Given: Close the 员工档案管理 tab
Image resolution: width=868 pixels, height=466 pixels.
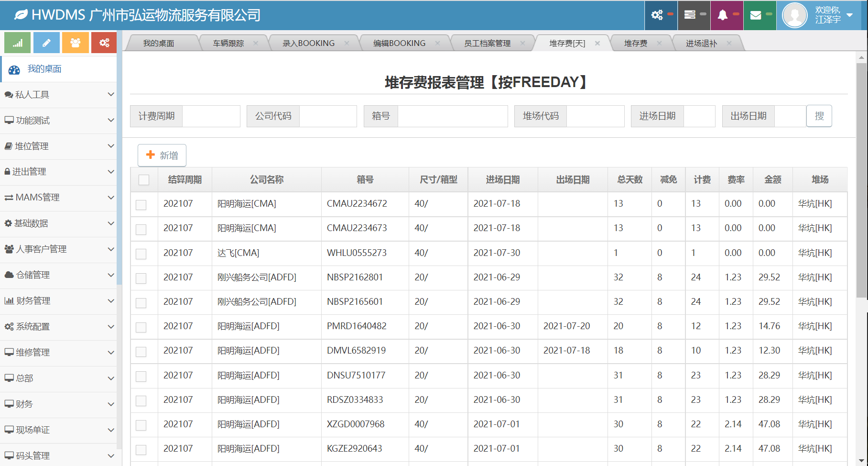Looking at the screenshot, I should (x=522, y=43).
